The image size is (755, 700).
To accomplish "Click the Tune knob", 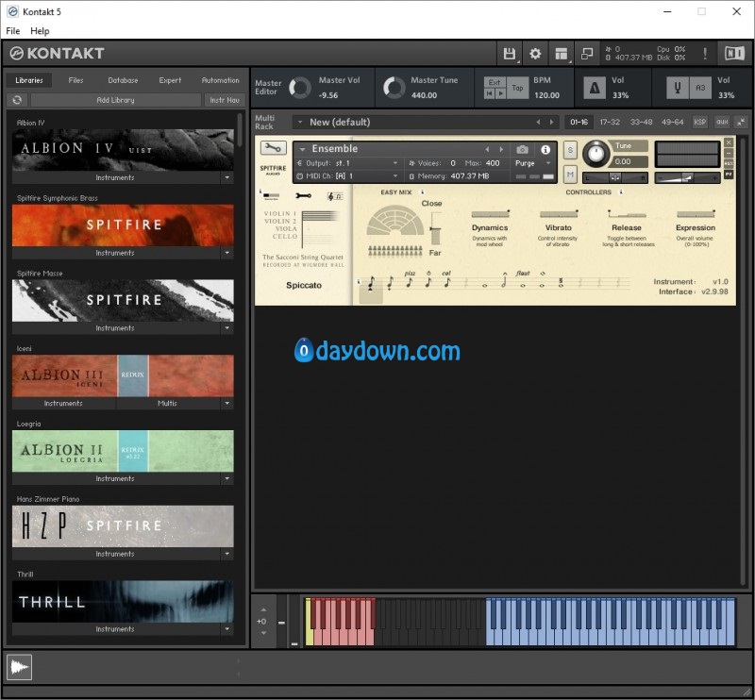I will click(596, 154).
